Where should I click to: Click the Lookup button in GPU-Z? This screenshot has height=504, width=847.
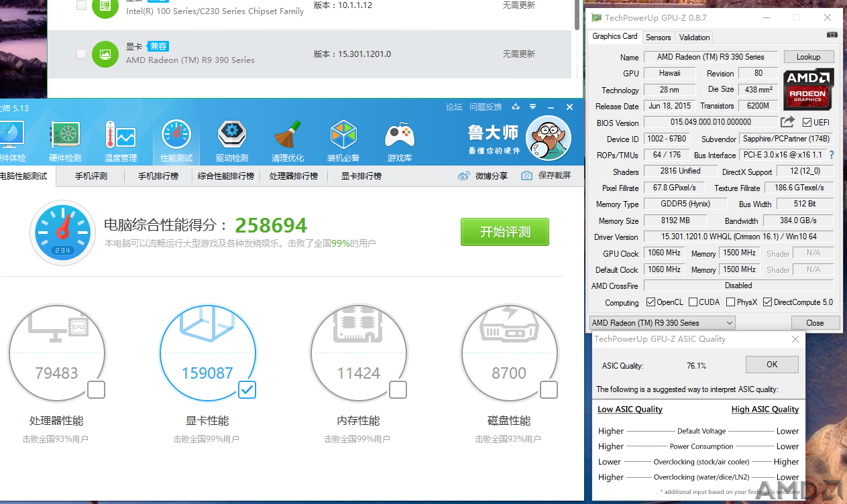(809, 57)
